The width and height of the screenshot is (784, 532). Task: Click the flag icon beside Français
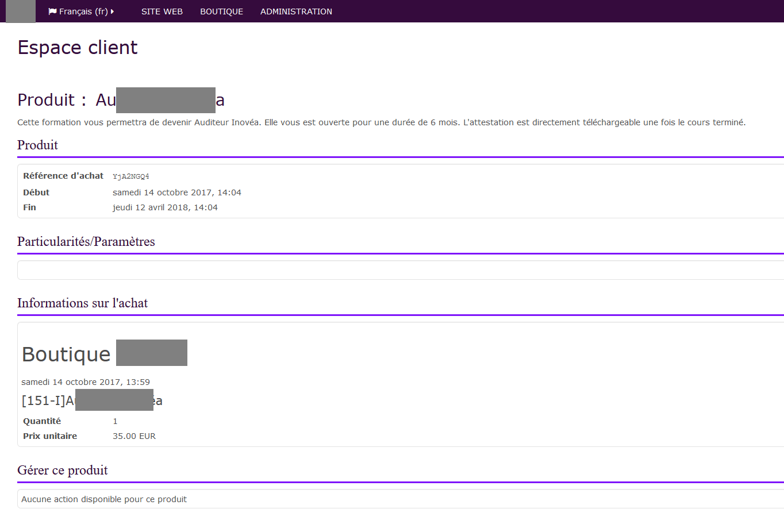52,11
